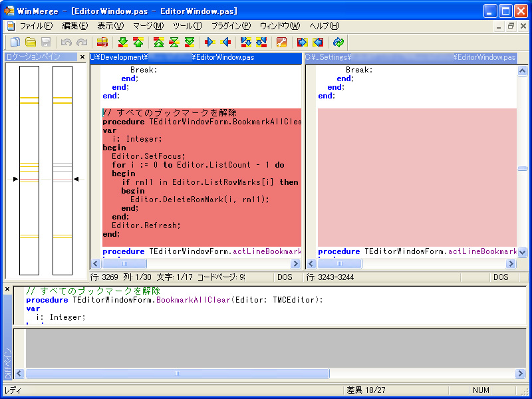Click the 'Editor.Refresh;' line in left pane
This screenshot has width=532, height=399.
click(146, 225)
